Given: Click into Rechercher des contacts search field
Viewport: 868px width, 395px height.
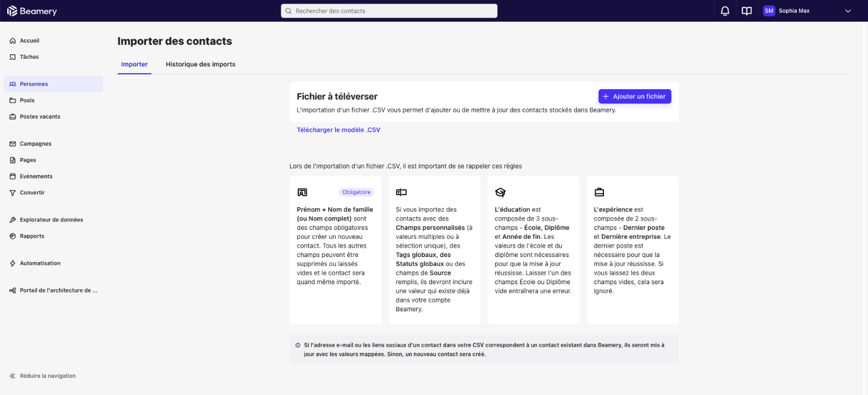Looking at the screenshot, I should click(389, 11).
